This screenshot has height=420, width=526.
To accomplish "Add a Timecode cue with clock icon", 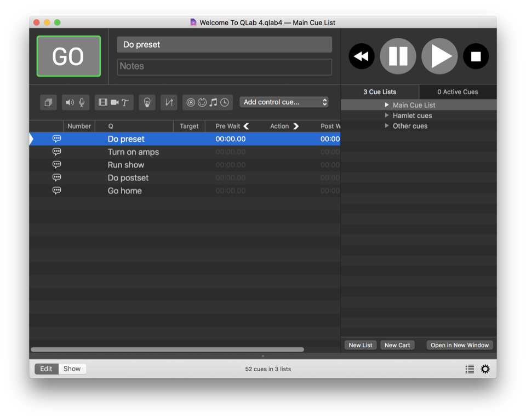I will tap(225, 102).
